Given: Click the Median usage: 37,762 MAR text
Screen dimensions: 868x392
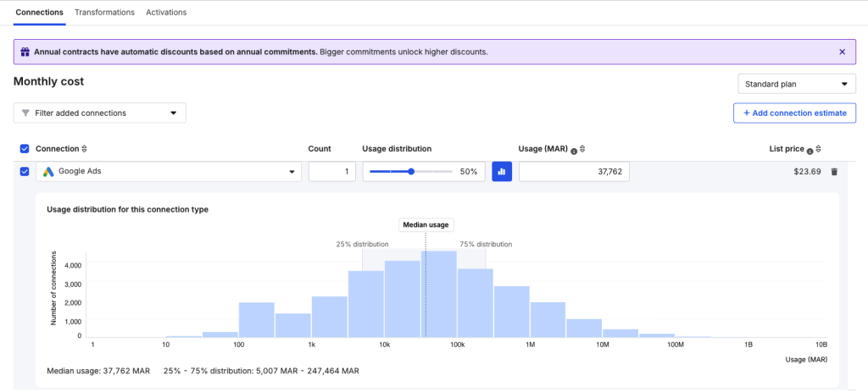Looking at the screenshot, I should (98, 371).
